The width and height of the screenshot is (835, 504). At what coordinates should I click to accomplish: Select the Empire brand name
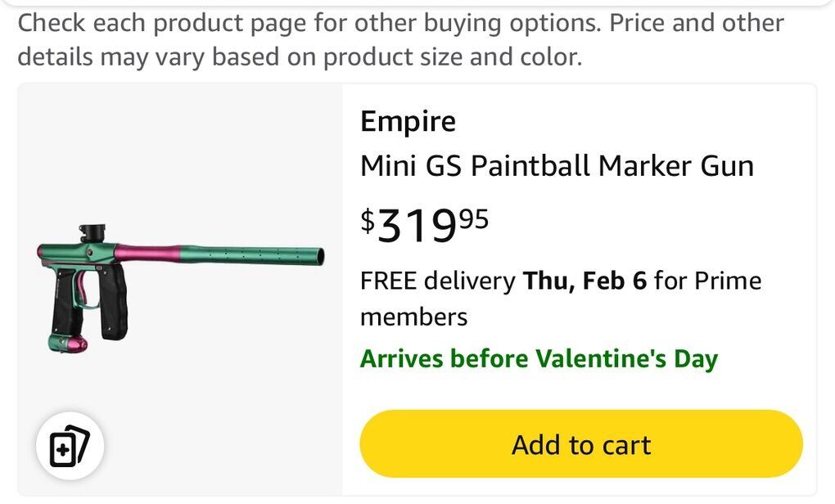click(408, 122)
